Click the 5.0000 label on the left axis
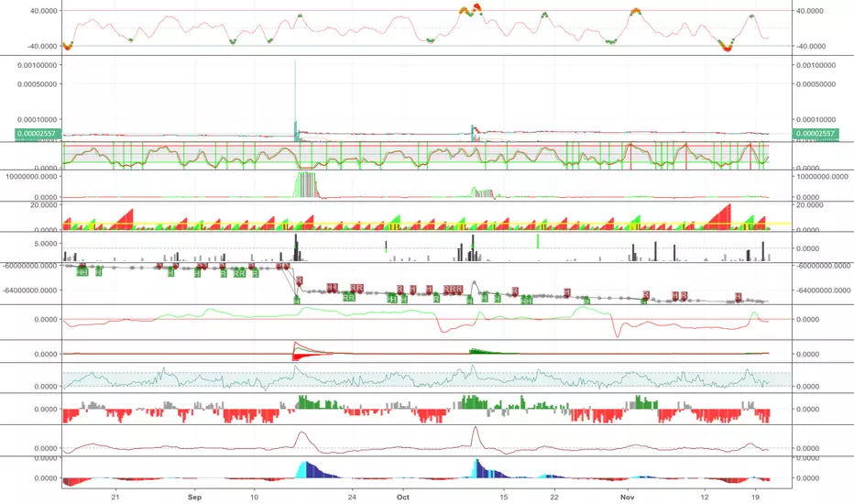The height and width of the screenshot is (504, 854). (46, 244)
